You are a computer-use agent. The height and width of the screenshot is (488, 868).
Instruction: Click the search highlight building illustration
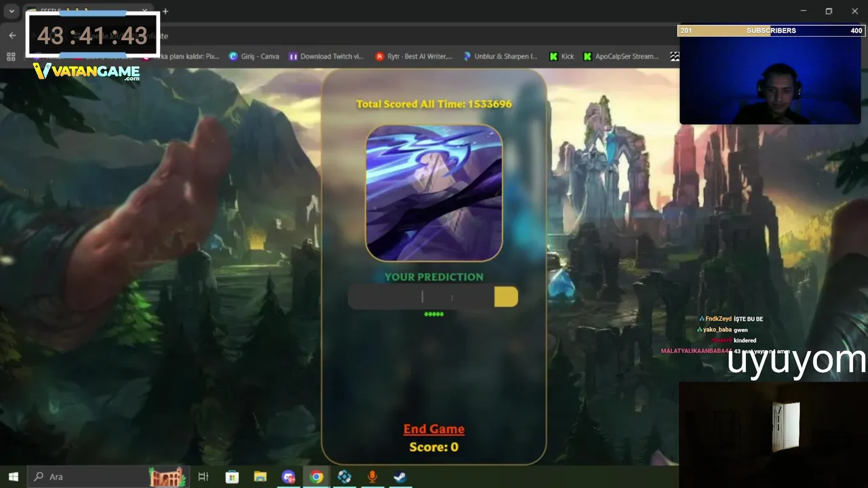coord(167,476)
